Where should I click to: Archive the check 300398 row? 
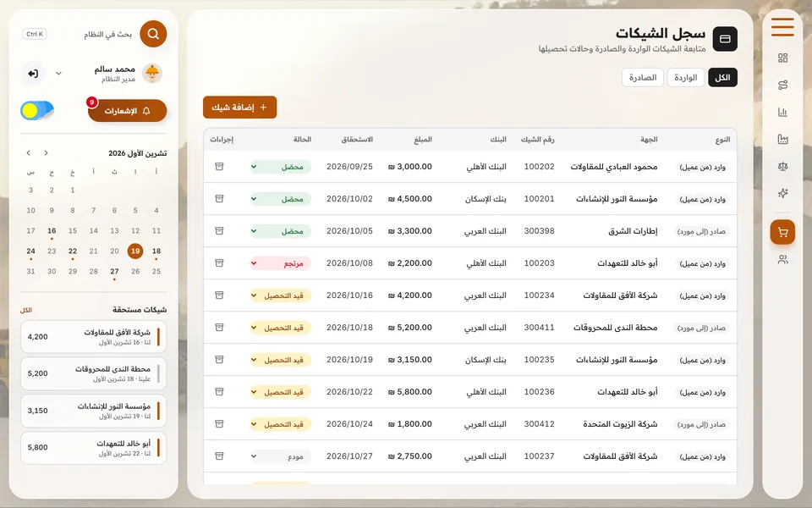219,230
